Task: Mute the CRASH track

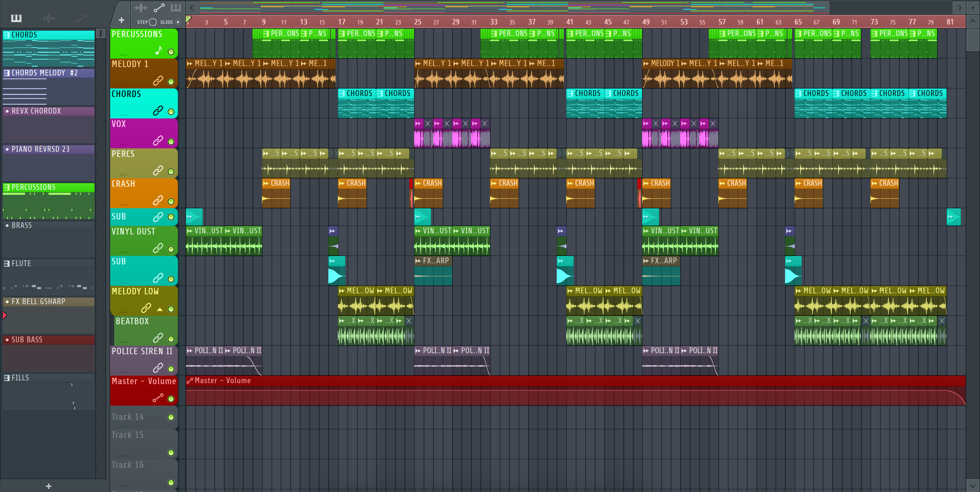Action: [171, 202]
